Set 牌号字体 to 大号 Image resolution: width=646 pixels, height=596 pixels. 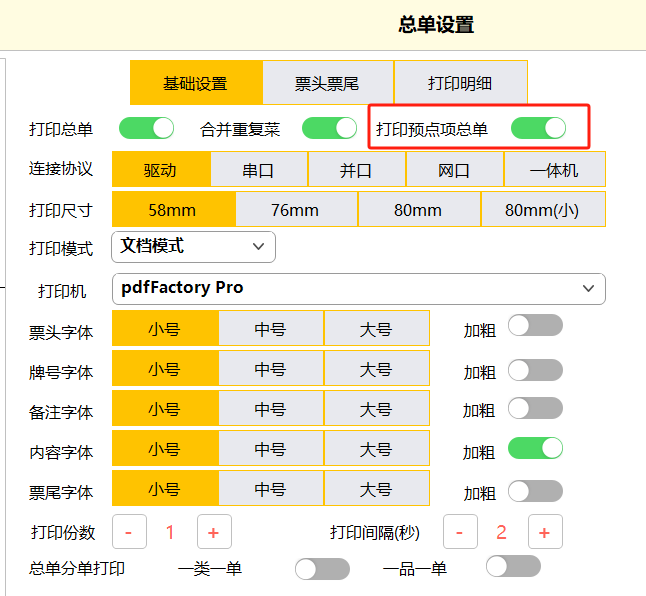376,369
